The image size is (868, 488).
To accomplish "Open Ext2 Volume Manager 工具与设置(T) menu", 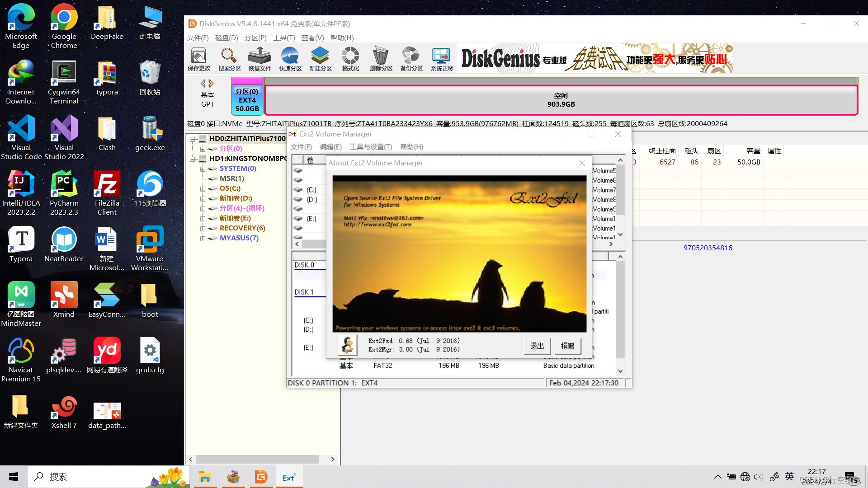I will [x=371, y=147].
